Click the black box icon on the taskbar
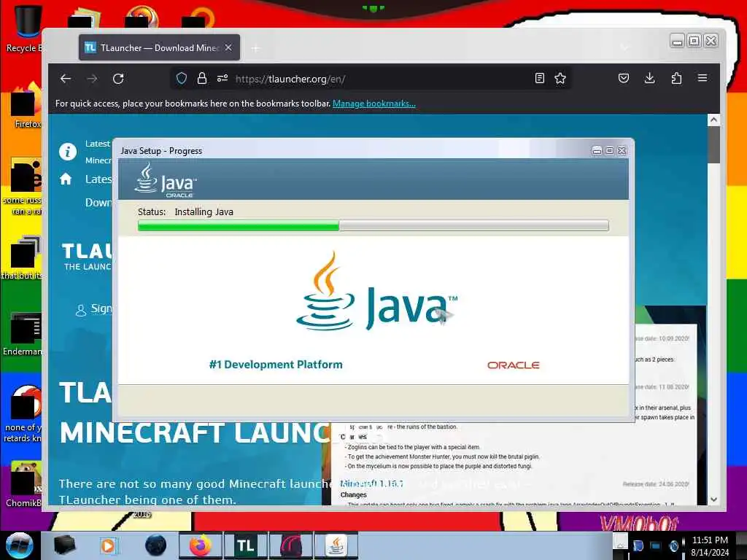747x560 pixels. pos(64,545)
